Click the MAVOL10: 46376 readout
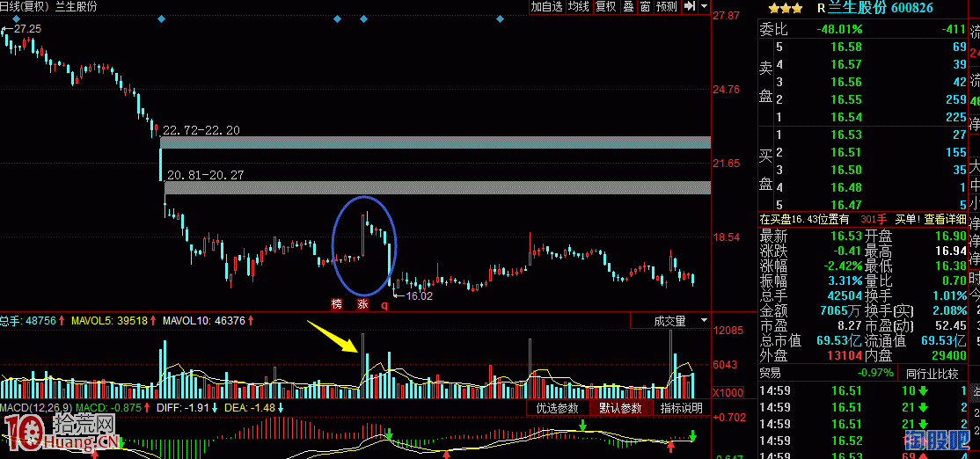 205,321
